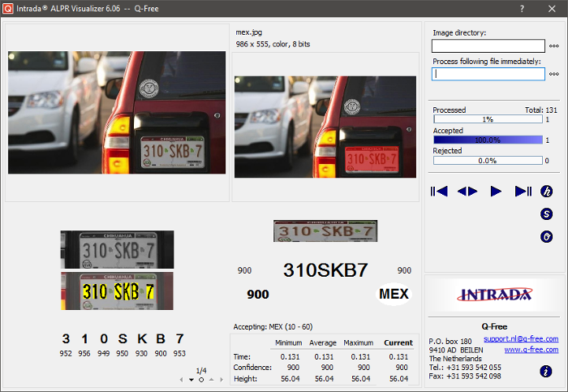
Task: Click the photo with the red highlighted plate
Action: (325, 127)
